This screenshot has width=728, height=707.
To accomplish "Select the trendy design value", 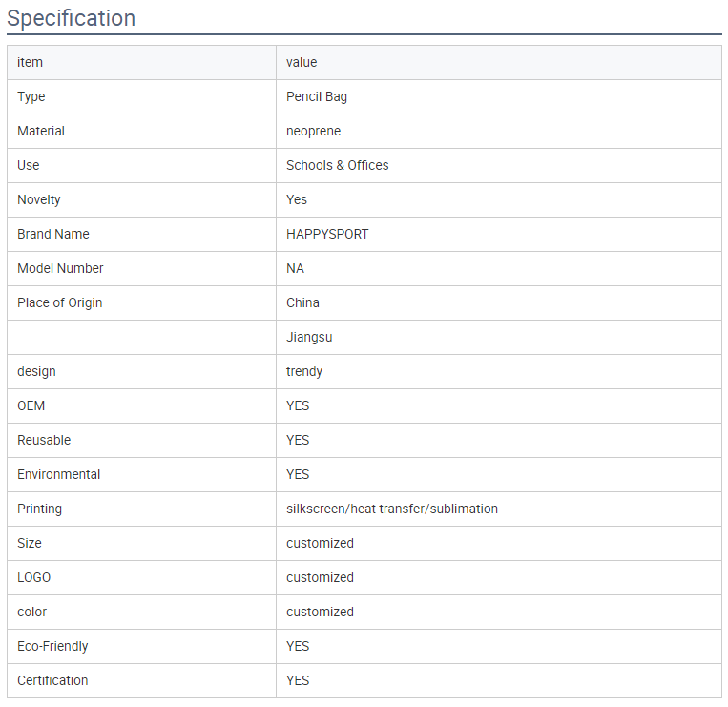I will click(x=304, y=371).
